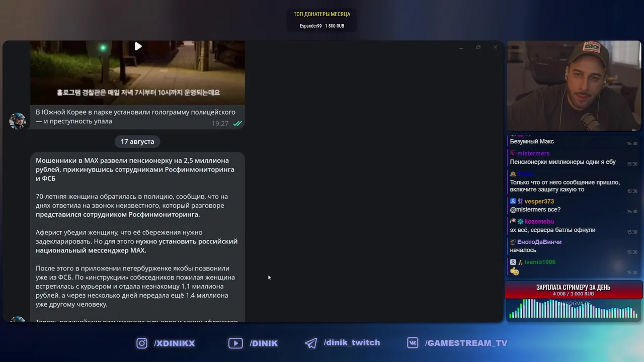Click the 19:27 message timestamp

tap(220, 123)
